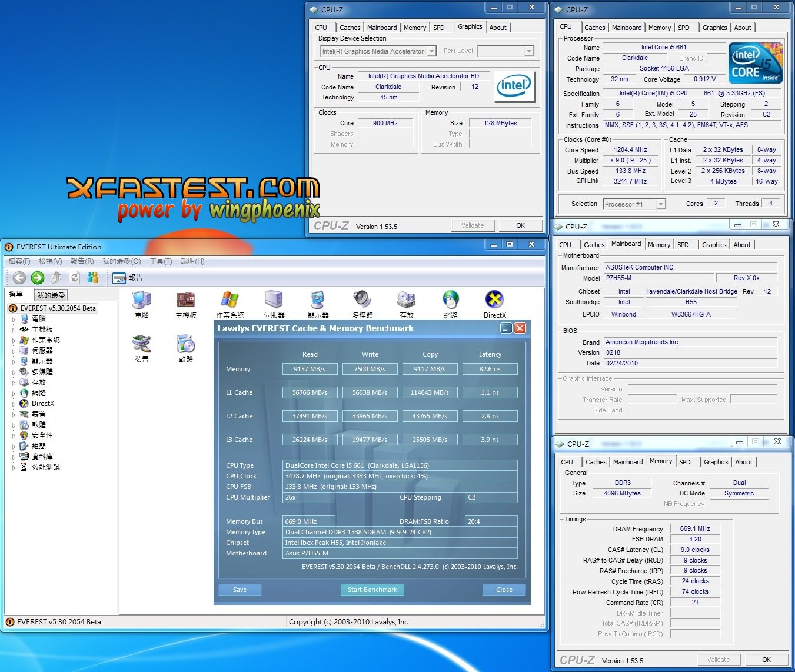Switch to About tab in Mainboard CPU-Z window

coord(742,245)
